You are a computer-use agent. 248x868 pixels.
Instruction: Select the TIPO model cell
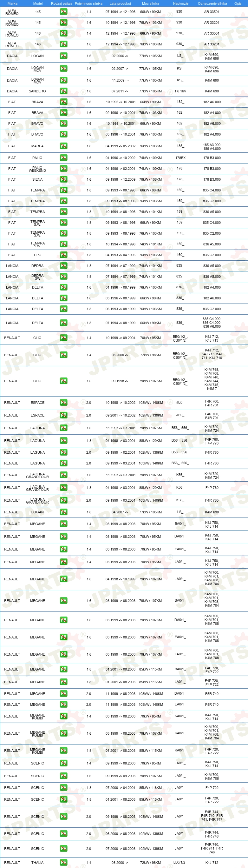pos(37,255)
